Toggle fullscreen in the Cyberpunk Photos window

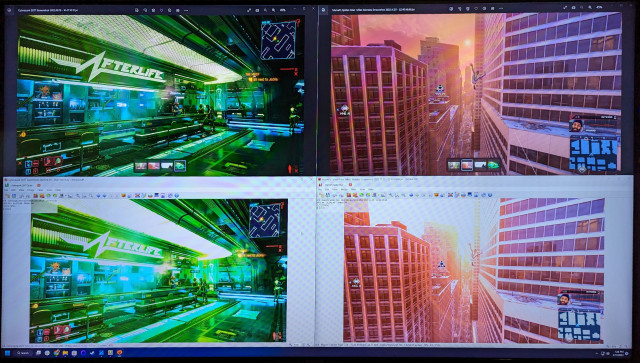coord(249,10)
